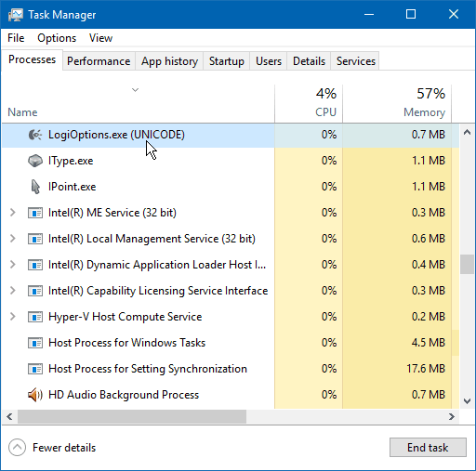Click the horizontal scrollbar right arrow
Image resolution: width=476 pixels, height=471 pixels.
[x=452, y=417]
